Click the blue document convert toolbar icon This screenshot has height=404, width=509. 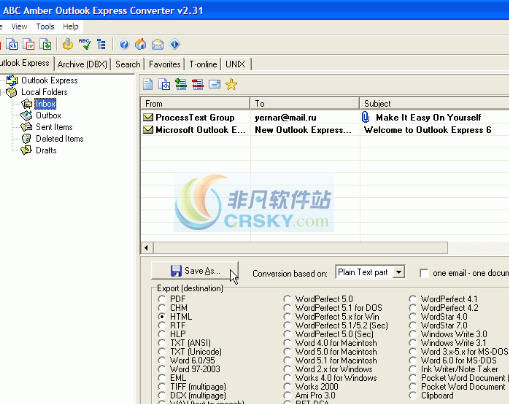[12, 44]
